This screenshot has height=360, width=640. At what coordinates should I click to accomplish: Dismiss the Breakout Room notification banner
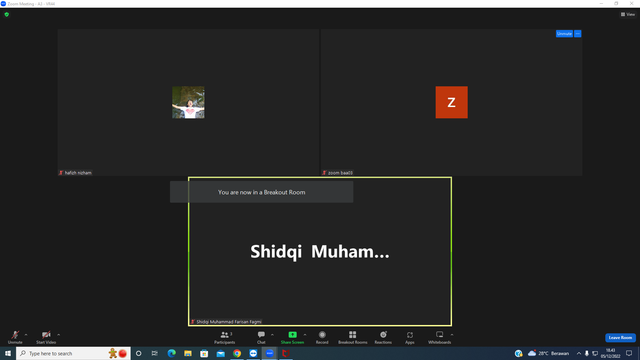click(x=262, y=192)
